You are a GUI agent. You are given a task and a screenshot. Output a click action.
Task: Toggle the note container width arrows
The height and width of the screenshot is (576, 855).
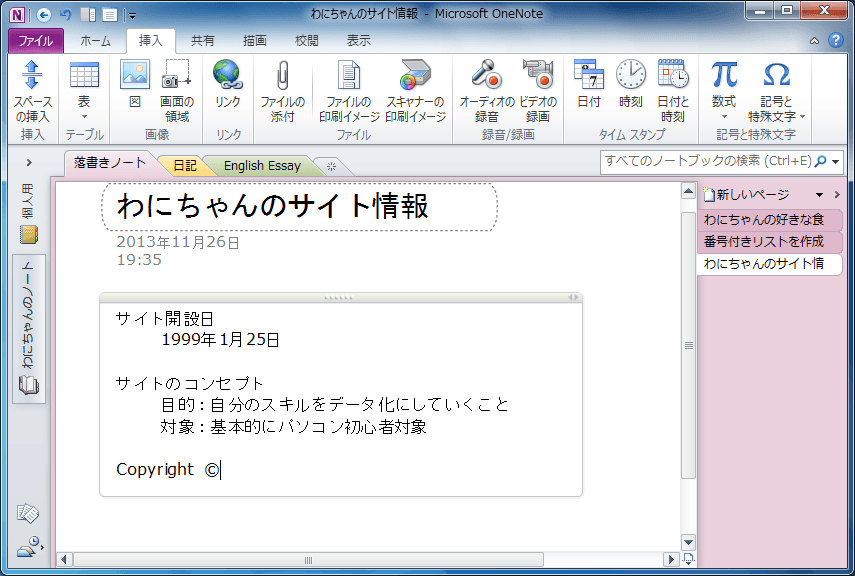click(573, 297)
